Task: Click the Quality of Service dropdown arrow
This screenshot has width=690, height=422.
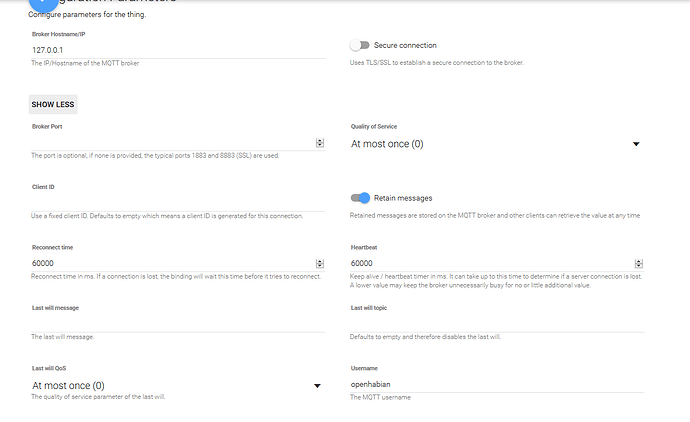Action: click(x=637, y=144)
